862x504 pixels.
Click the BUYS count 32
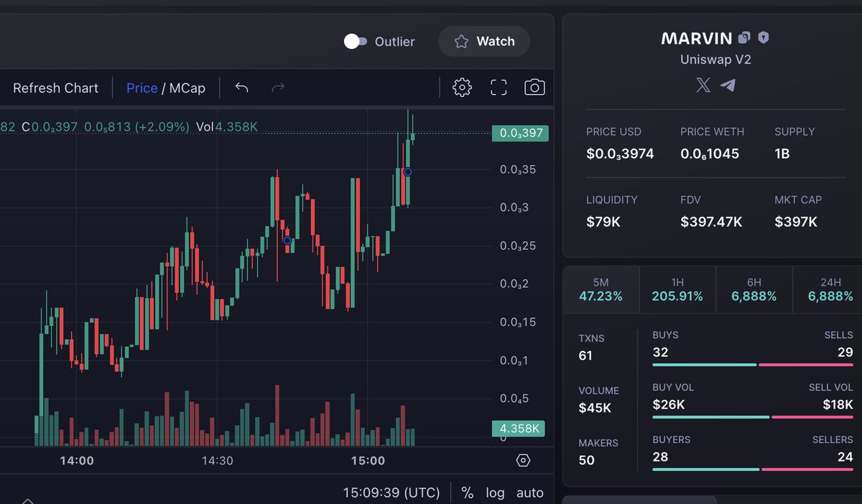click(660, 352)
